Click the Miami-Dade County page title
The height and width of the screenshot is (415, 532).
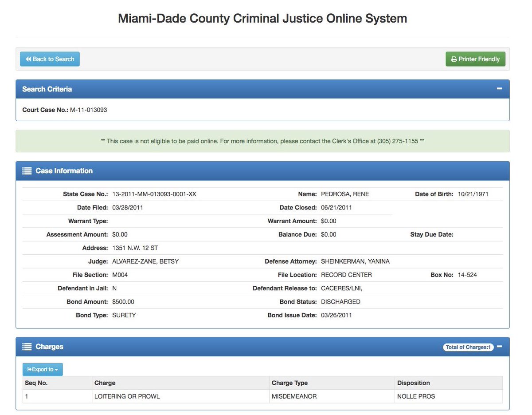click(262, 19)
